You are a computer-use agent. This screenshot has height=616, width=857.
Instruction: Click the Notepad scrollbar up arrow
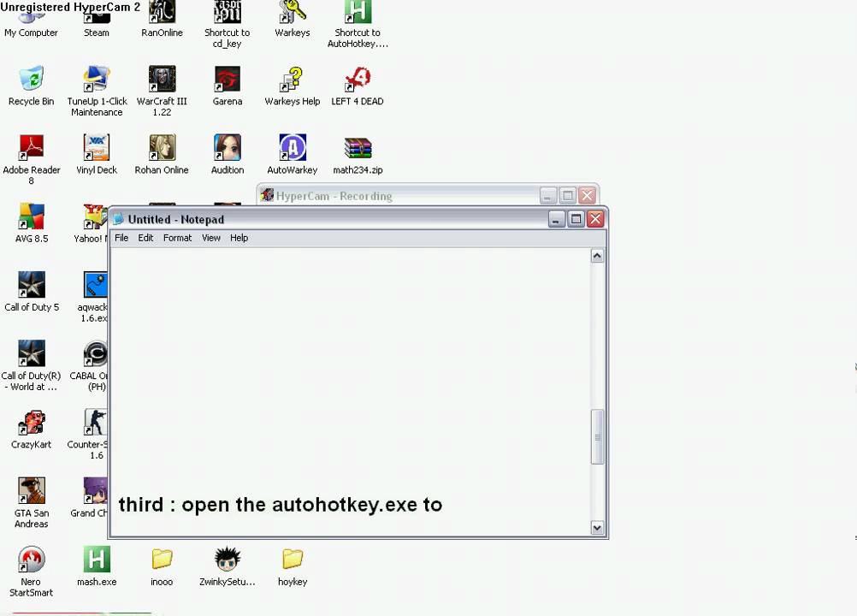click(x=597, y=256)
